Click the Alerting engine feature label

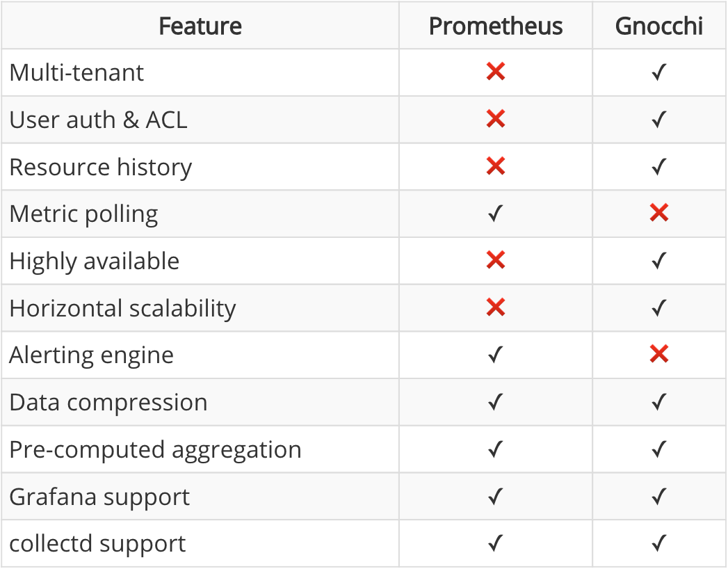point(91,355)
